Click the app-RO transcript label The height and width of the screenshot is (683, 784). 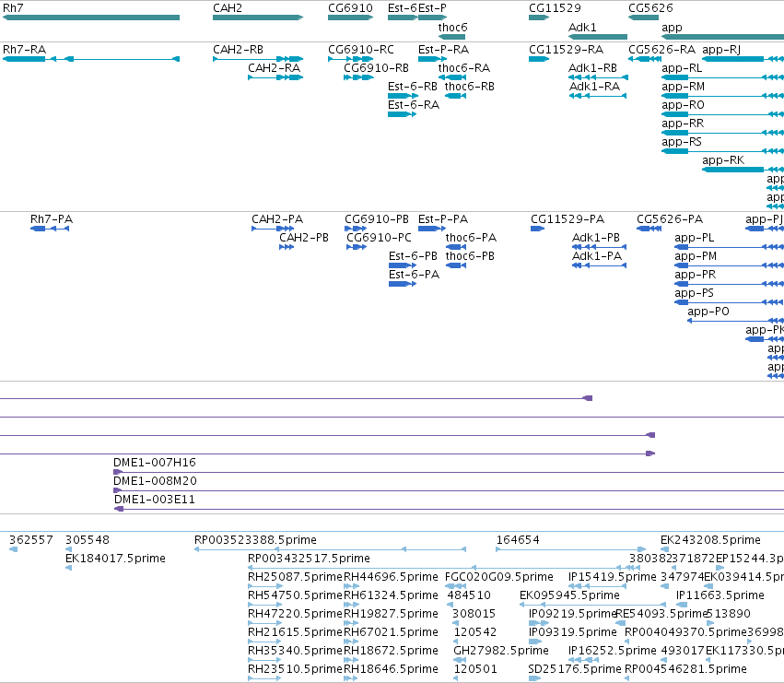click(683, 105)
